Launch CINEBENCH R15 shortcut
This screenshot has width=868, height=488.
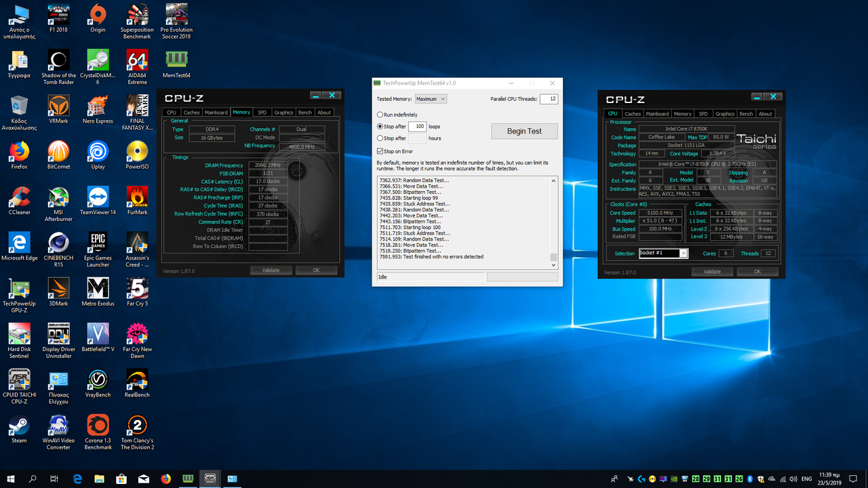click(58, 249)
